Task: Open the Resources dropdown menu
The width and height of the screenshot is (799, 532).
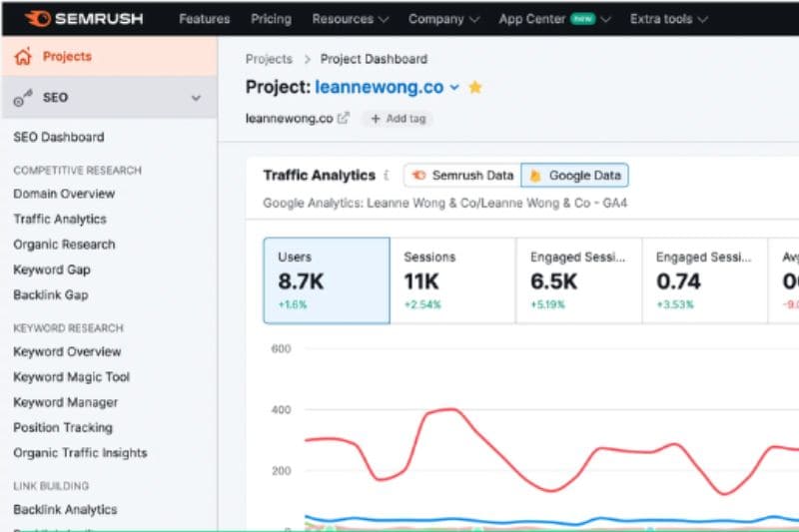Action: tap(350, 19)
